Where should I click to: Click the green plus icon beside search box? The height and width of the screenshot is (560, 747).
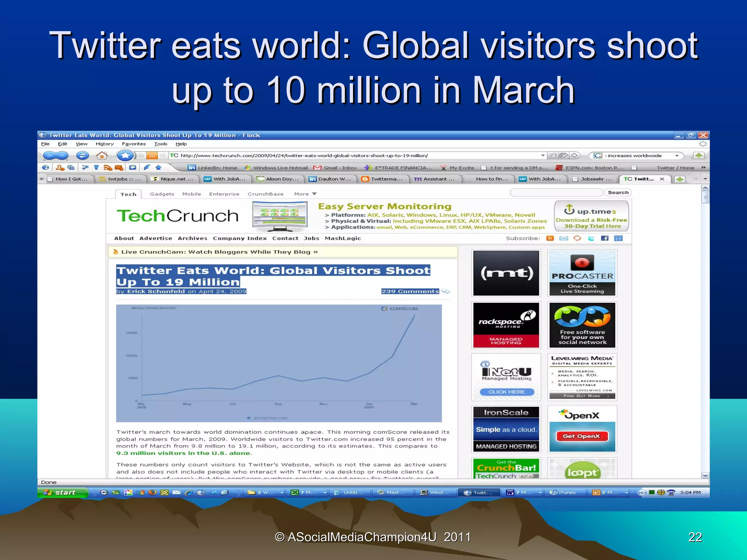698,156
